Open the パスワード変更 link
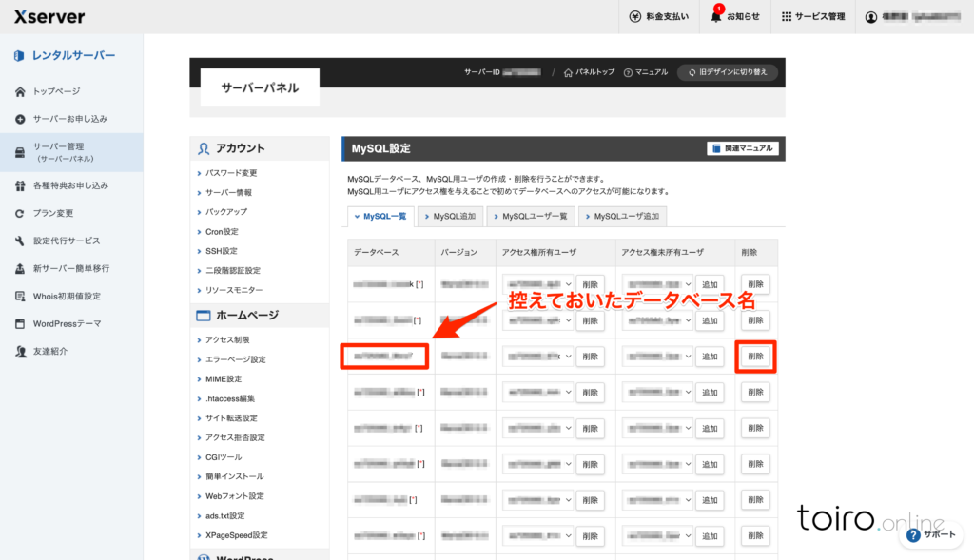 231,173
